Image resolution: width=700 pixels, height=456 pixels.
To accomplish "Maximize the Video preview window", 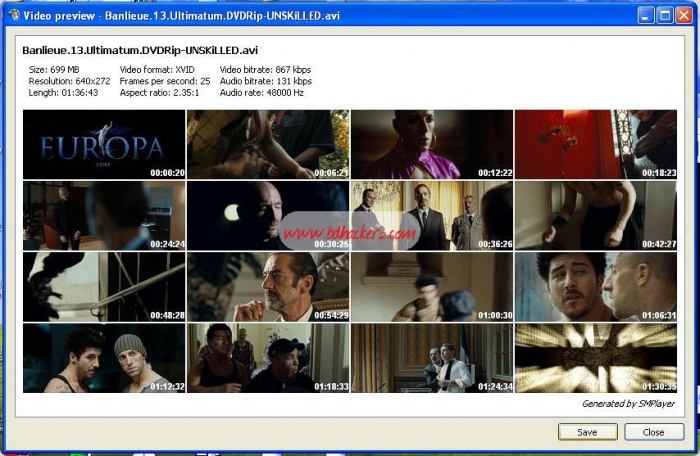I will tap(665, 16).
